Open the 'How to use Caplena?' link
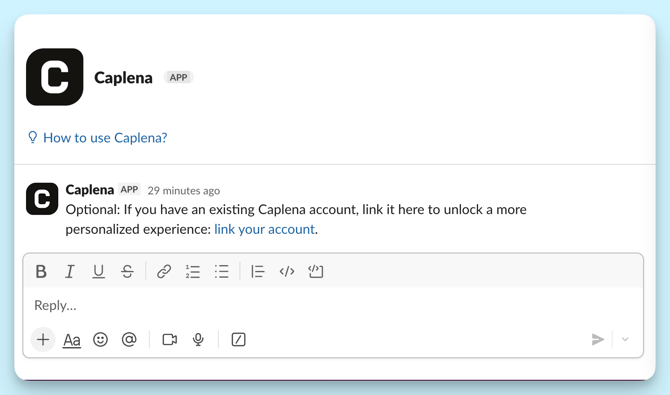The image size is (670, 395). click(105, 138)
